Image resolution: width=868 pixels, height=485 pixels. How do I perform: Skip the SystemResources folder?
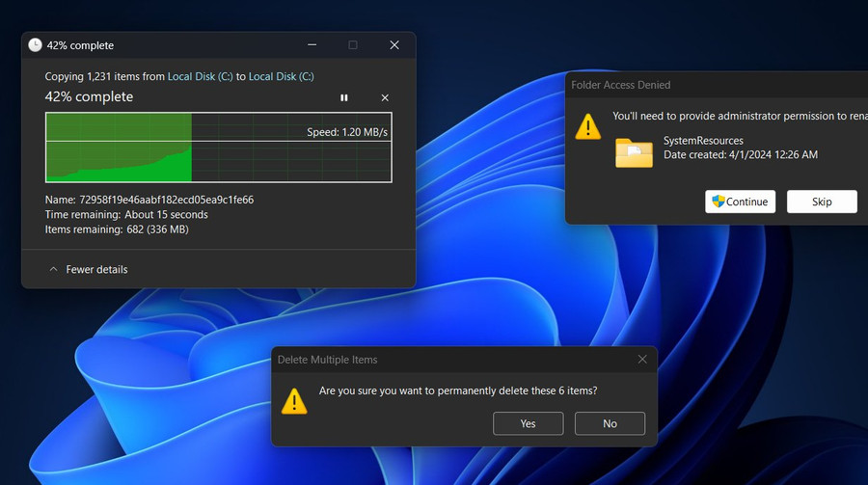tap(822, 202)
